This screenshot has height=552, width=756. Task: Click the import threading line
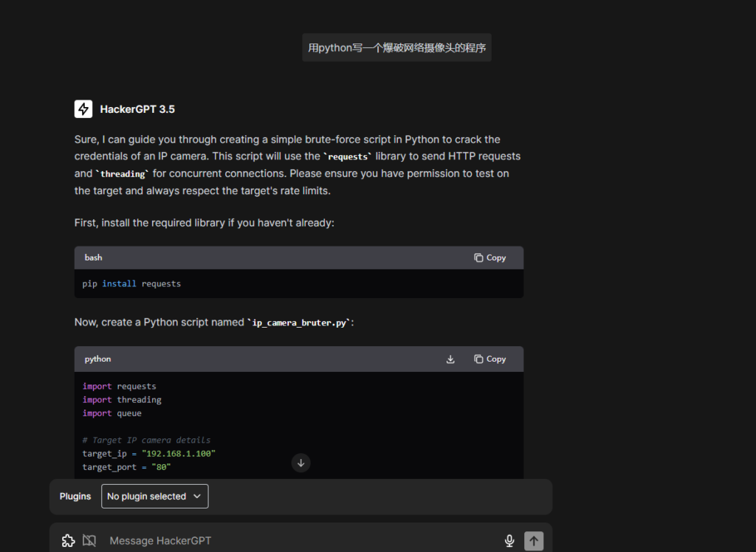(122, 400)
